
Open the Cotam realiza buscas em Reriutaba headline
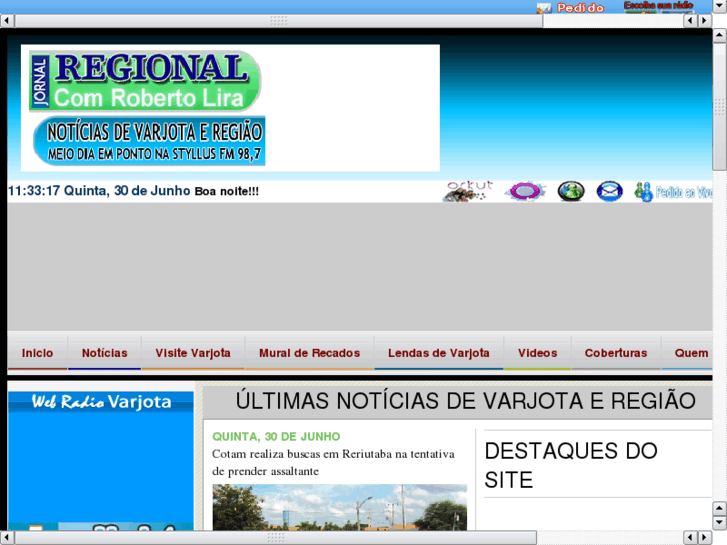click(333, 462)
